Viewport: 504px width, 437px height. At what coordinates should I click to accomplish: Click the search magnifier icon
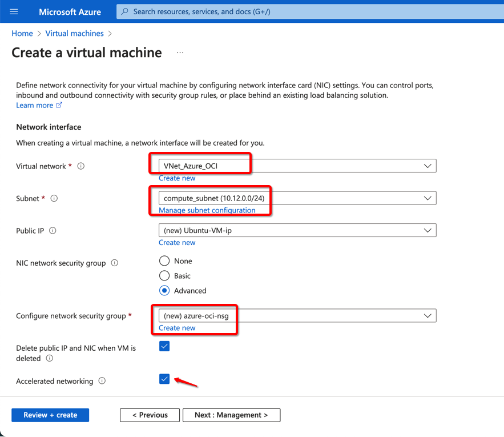click(124, 11)
